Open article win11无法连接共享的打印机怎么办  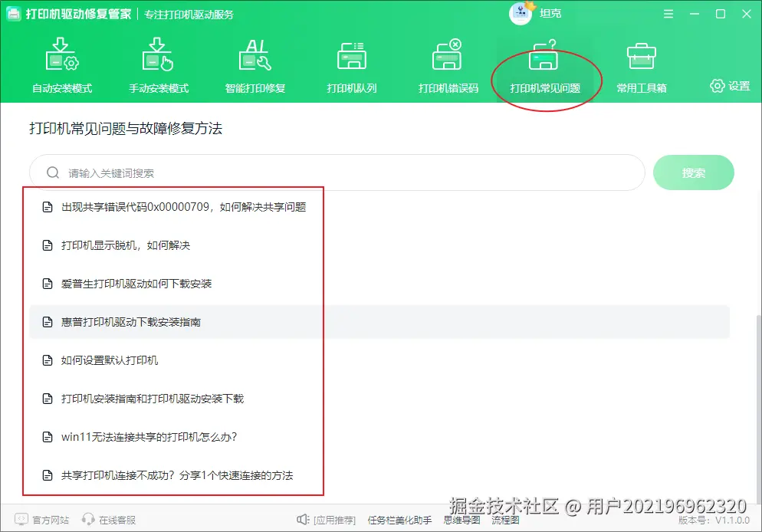pos(149,437)
